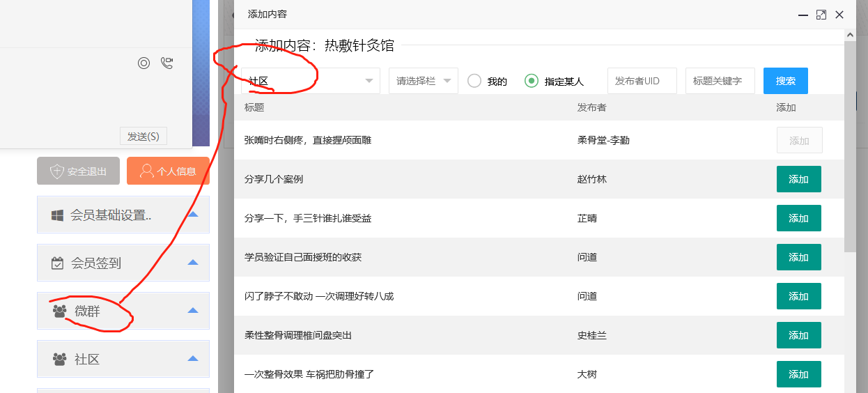Image resolution: width=868 pixels, height=393 pixels.
Task: Click the group icon beside 微群
Action: (x=59, y=311)
